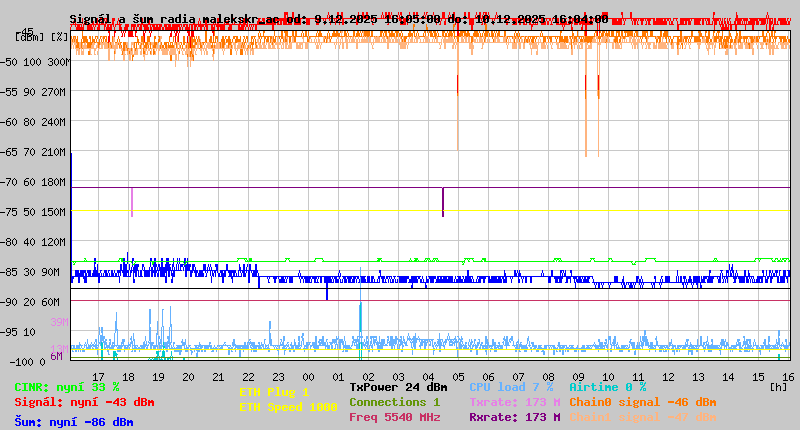Click the '12' hour tick on time axis
Viewport: 800px width, 430px height.
click(x=668, y=377)
